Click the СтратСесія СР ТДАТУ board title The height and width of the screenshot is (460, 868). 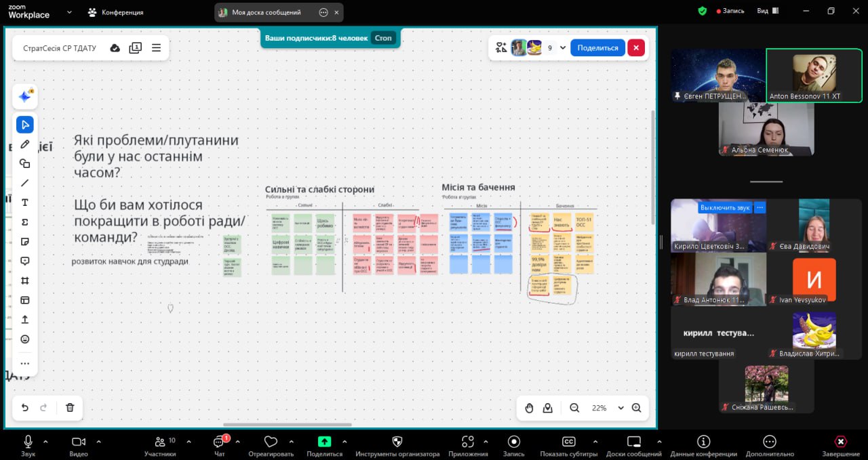[x=60, y=48]
